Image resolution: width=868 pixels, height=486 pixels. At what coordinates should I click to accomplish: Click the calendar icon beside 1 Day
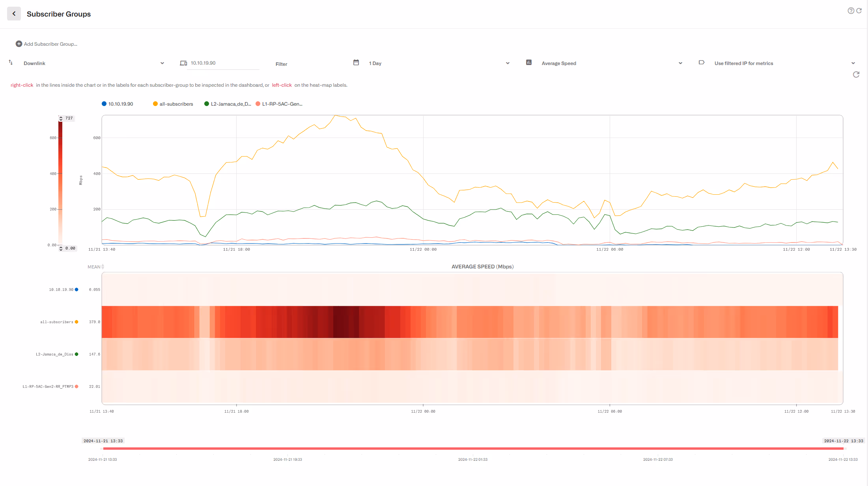pos(356,63)
